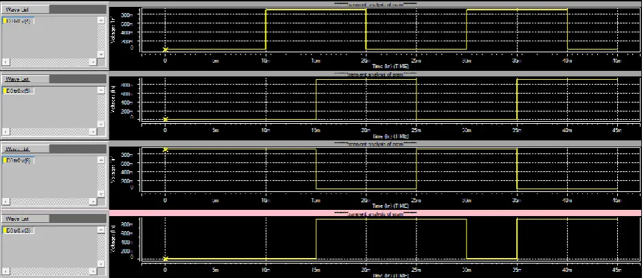Click the yellow color swatch beside v(3)
The image size is (644, 278).
[5, 231]
